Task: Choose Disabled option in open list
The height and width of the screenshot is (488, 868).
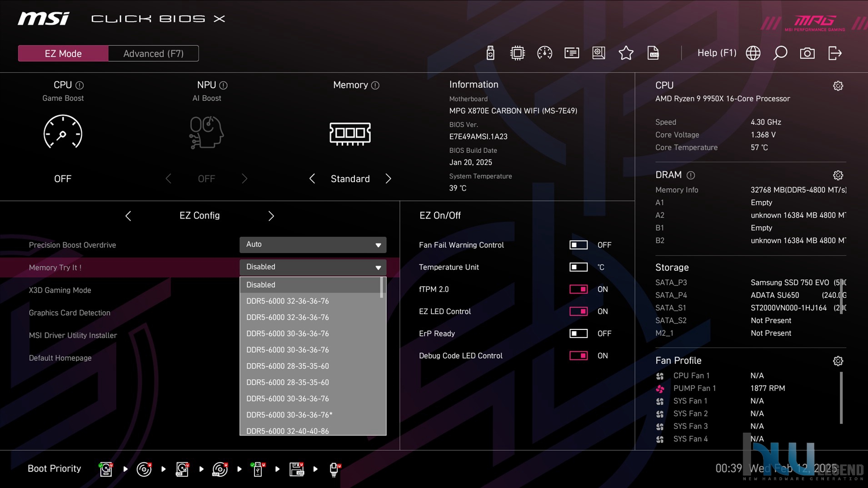Action: (310, 285)
